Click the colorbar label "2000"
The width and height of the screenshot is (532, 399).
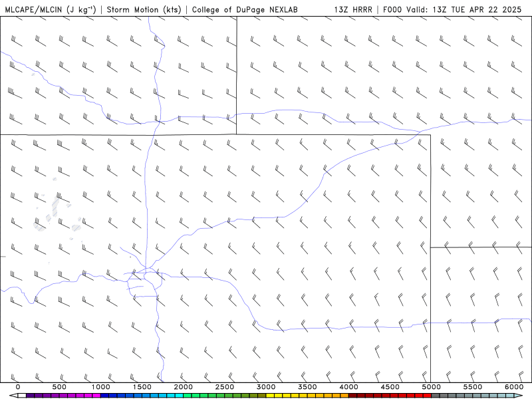(184, 387)
